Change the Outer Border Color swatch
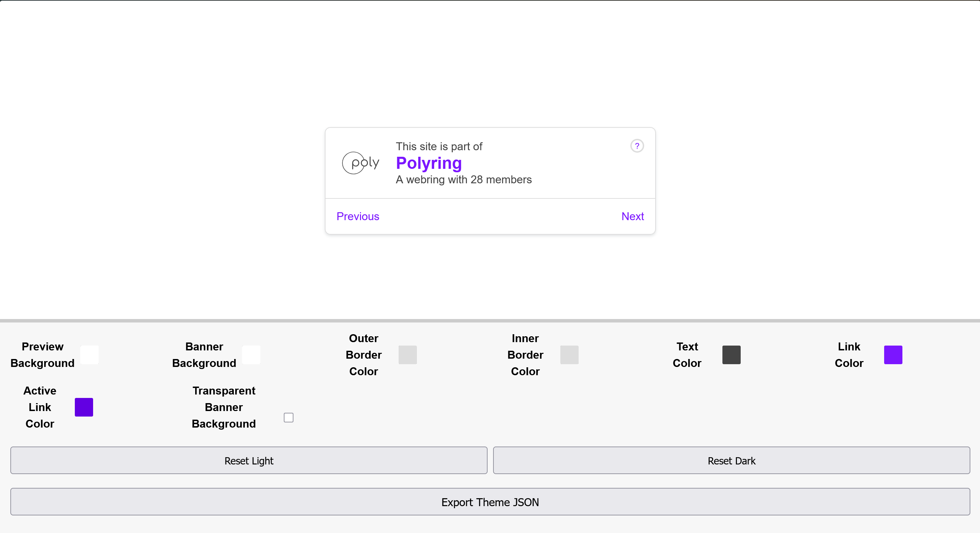Screen dimensions: 980x533 point(408,355)
